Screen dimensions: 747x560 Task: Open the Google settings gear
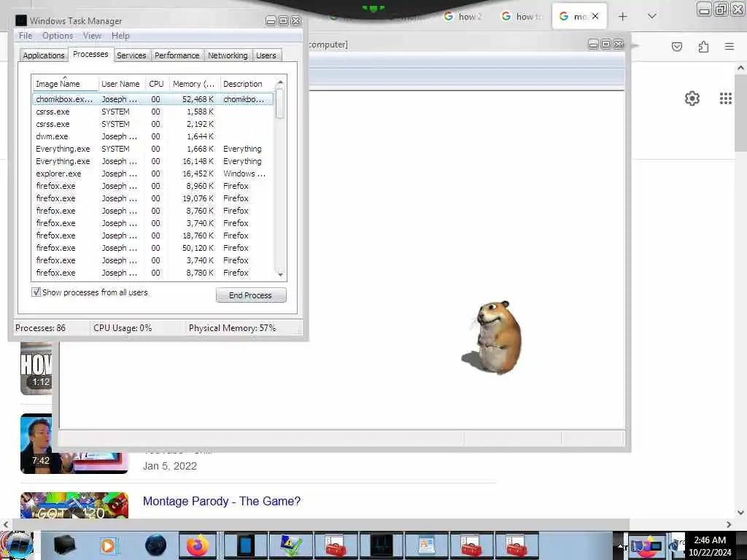(692, 98)
